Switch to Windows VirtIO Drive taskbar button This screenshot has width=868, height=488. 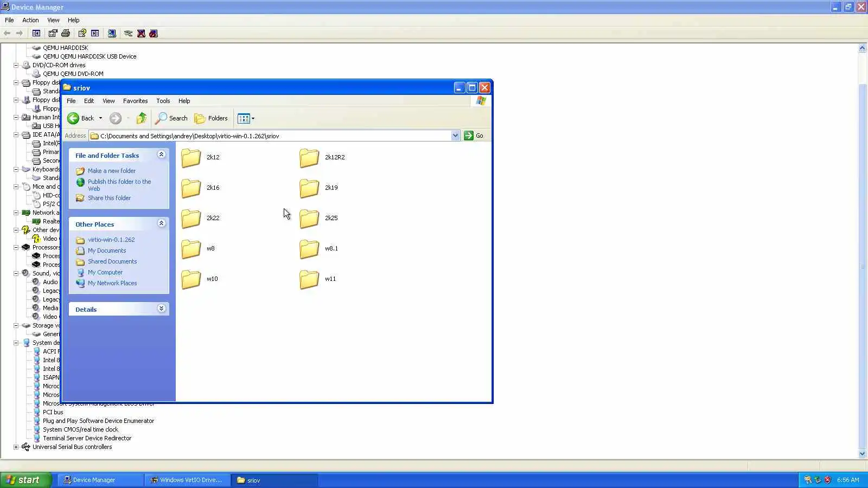coord(187,480)
